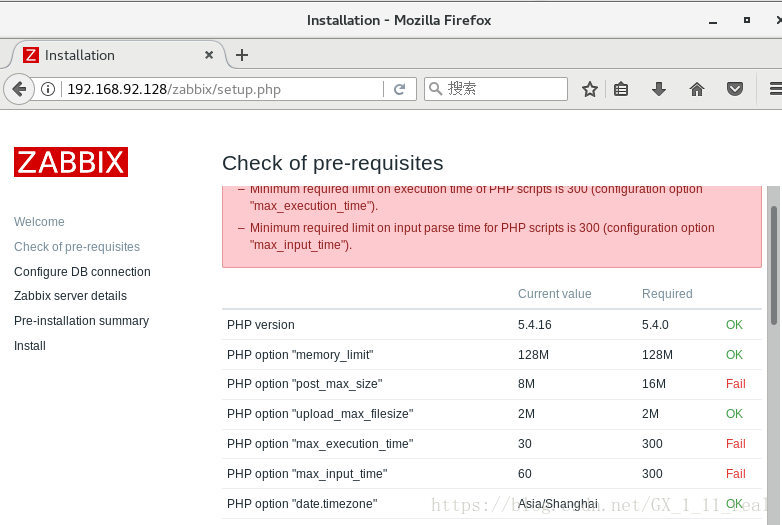Click max_input_time error message in red box
The width and height of the screenshot is (782, 525).
pyautogui.click(x=482, y=236)
